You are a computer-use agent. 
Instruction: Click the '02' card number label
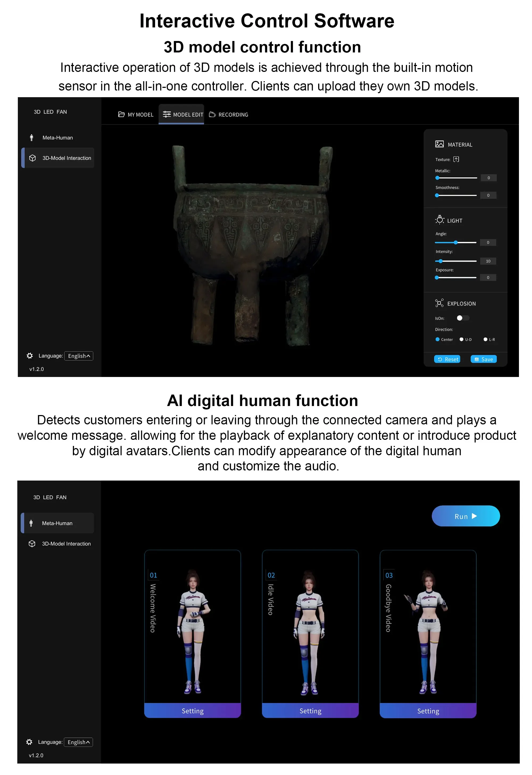(x=271, y=575)
